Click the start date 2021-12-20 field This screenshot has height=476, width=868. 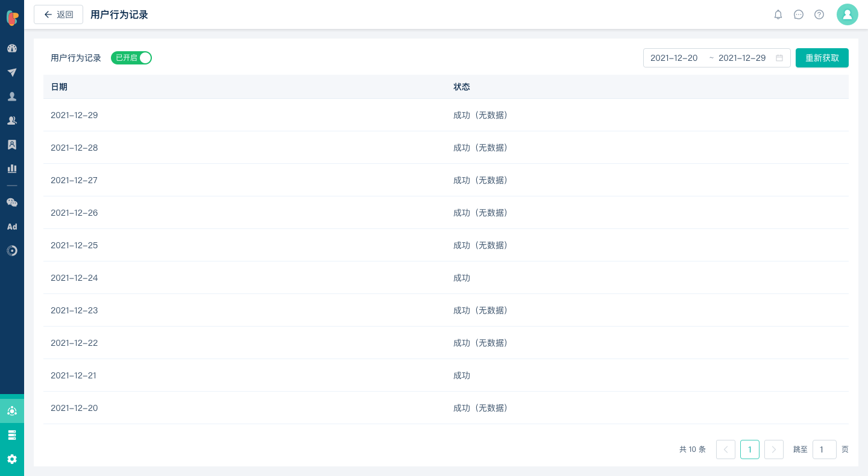click(674, 58)
